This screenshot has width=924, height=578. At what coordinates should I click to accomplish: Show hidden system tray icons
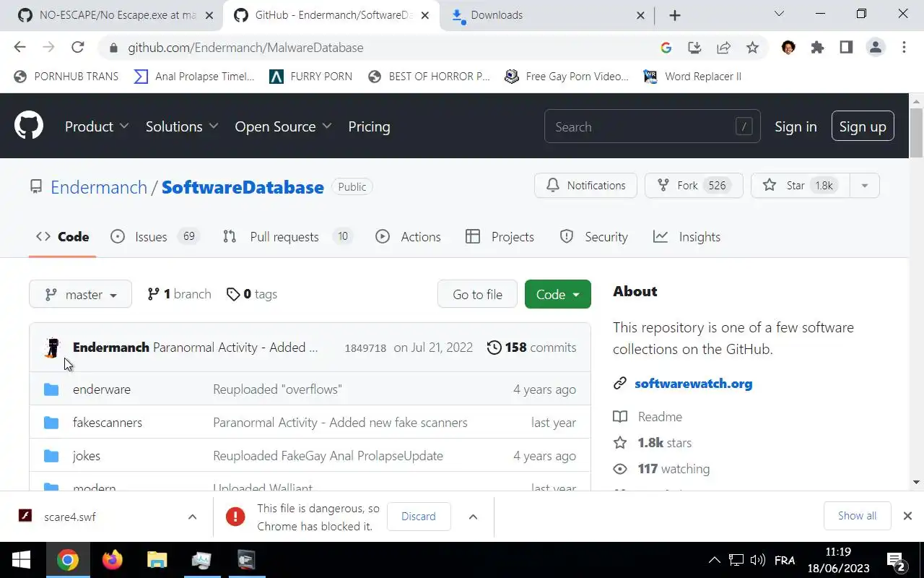tap(714, 560)
